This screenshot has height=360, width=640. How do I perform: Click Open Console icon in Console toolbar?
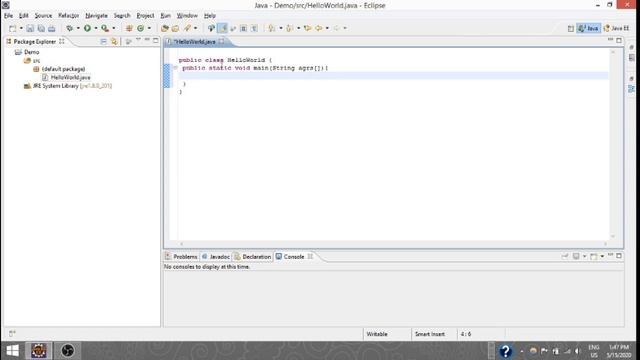click(x=594, y=256)
